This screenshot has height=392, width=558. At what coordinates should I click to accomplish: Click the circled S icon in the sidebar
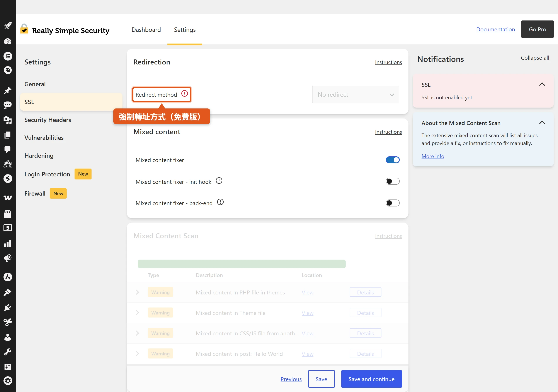pyautogui.click(x=8, y=179)
